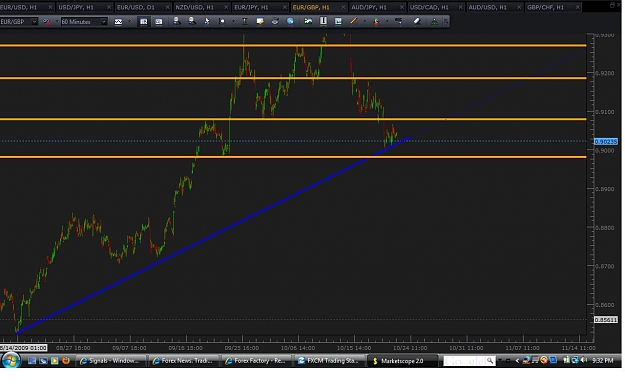Click the green I-beam indicator icon
The image size is (625, 391).
245,22
